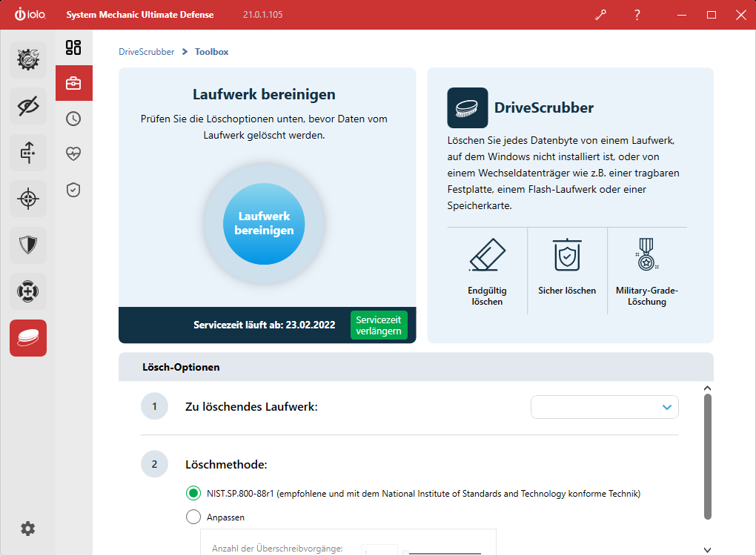Open the lifebuoy recovery module
756x556 pixels.
coord(28,291)
